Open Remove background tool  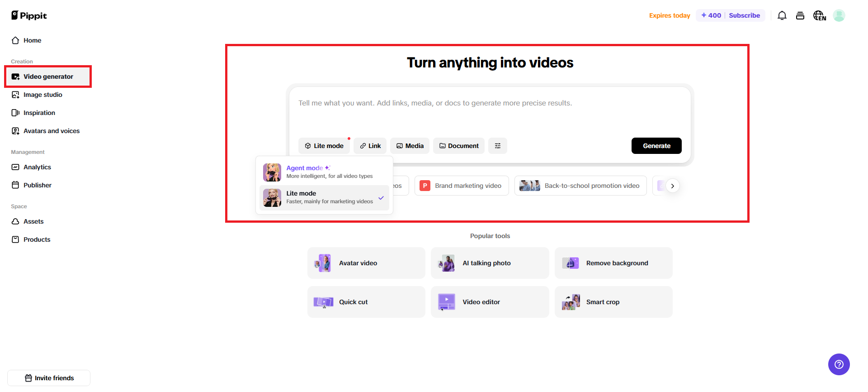pyautogui.click(x=613, y=263)
